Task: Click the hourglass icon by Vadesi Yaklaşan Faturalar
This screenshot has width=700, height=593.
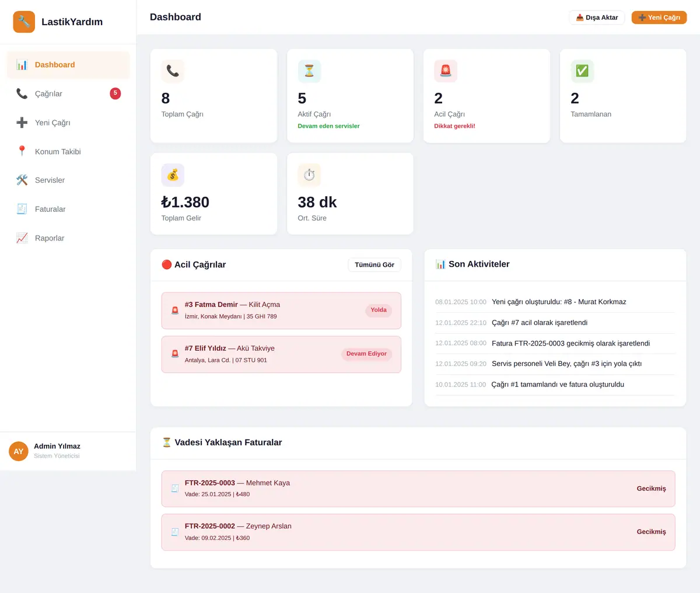Action: 167,442
